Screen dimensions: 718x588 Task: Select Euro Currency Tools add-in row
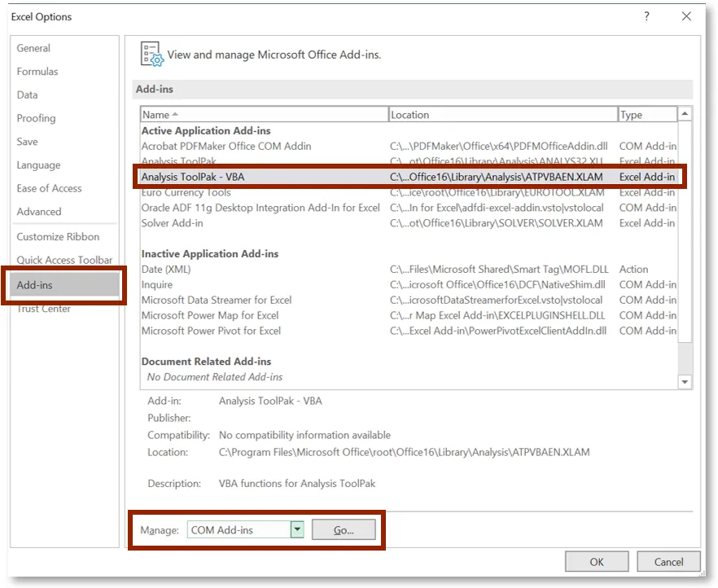pos(186,193)
